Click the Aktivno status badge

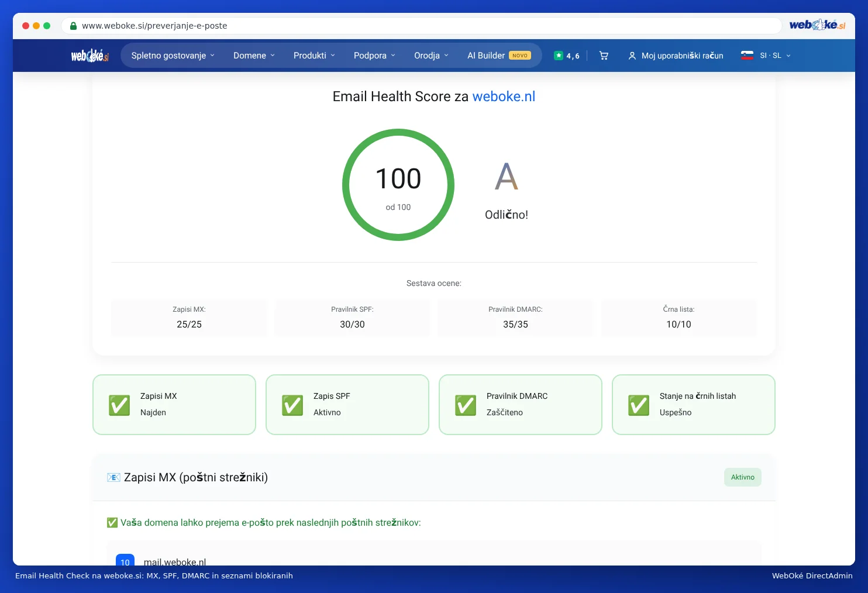[743, 477]
